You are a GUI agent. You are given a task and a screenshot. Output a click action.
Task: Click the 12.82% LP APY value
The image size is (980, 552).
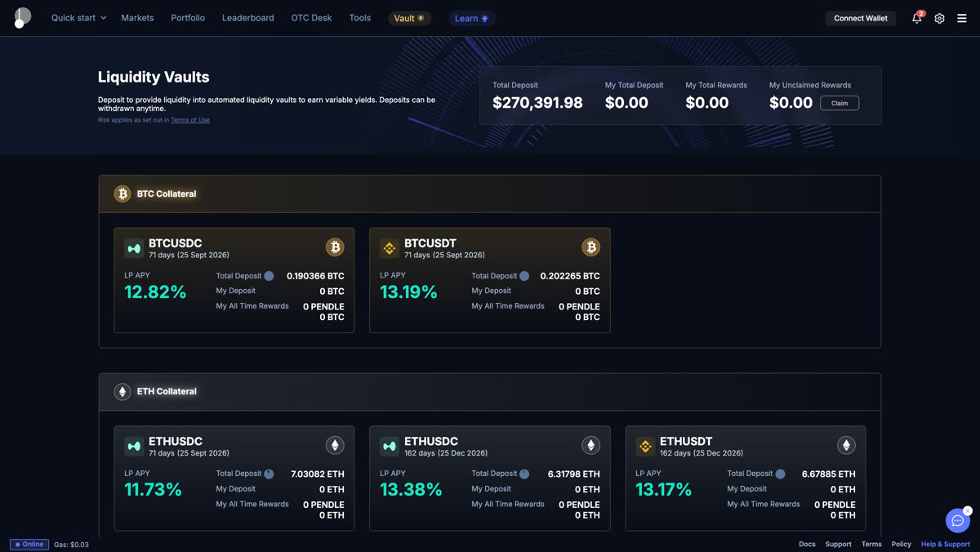click(x=155, y=292)
